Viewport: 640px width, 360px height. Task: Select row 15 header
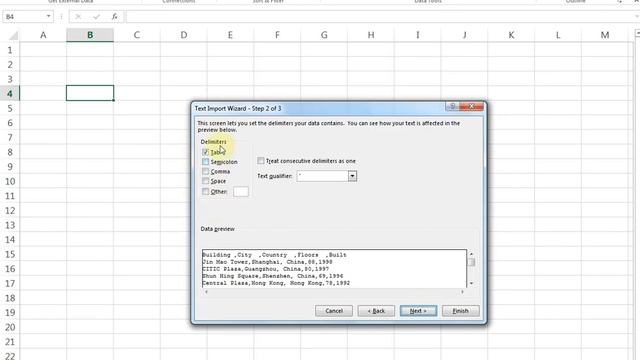[x=10, y=254]
